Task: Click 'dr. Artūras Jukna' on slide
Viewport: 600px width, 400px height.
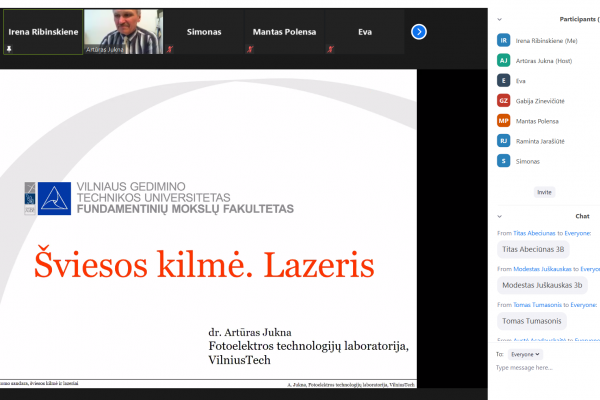Action: (250, 332)
